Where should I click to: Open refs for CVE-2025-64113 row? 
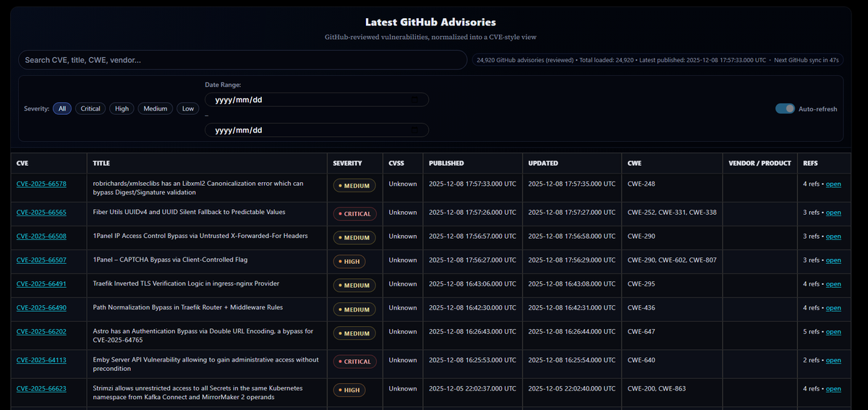pos(833,360)
